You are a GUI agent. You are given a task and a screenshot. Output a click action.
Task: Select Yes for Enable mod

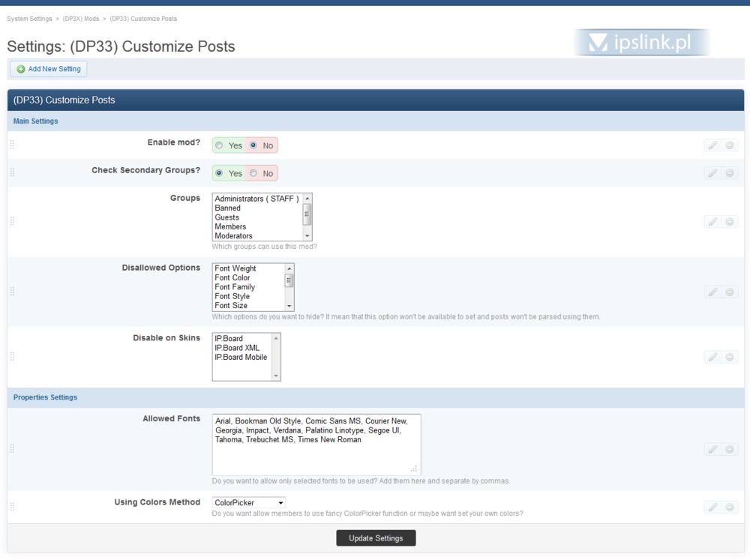pos(219,145)
